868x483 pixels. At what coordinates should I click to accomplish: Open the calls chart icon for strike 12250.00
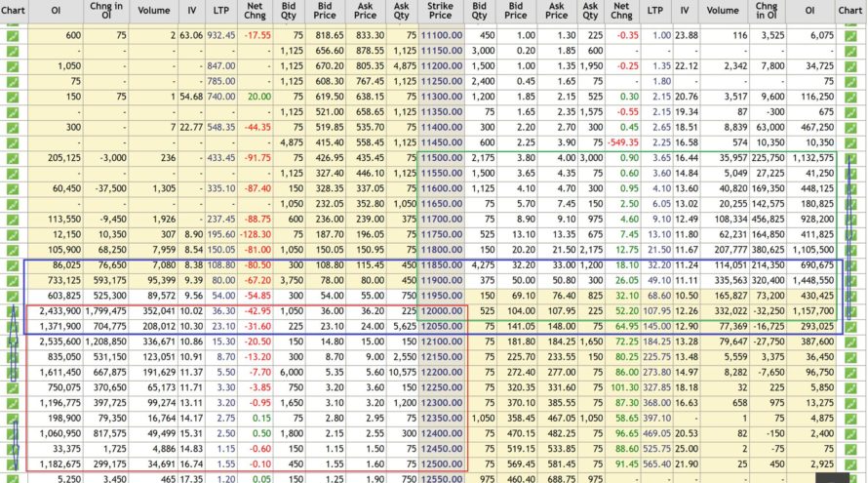tap(12, 387)
